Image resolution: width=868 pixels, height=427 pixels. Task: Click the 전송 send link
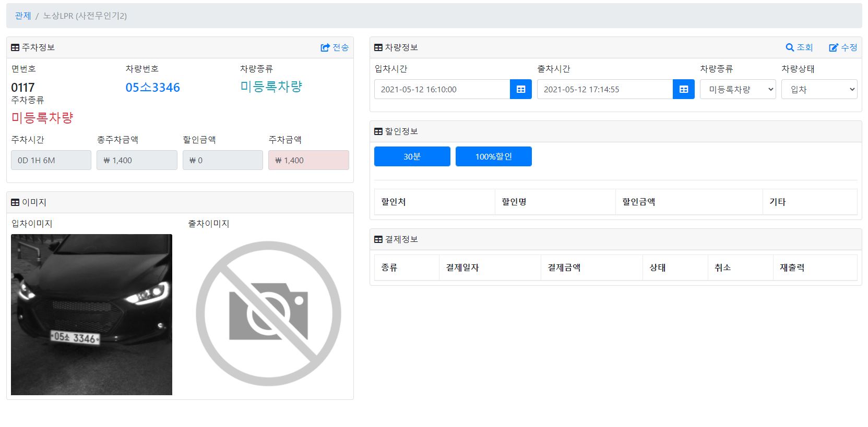[335, 47]
